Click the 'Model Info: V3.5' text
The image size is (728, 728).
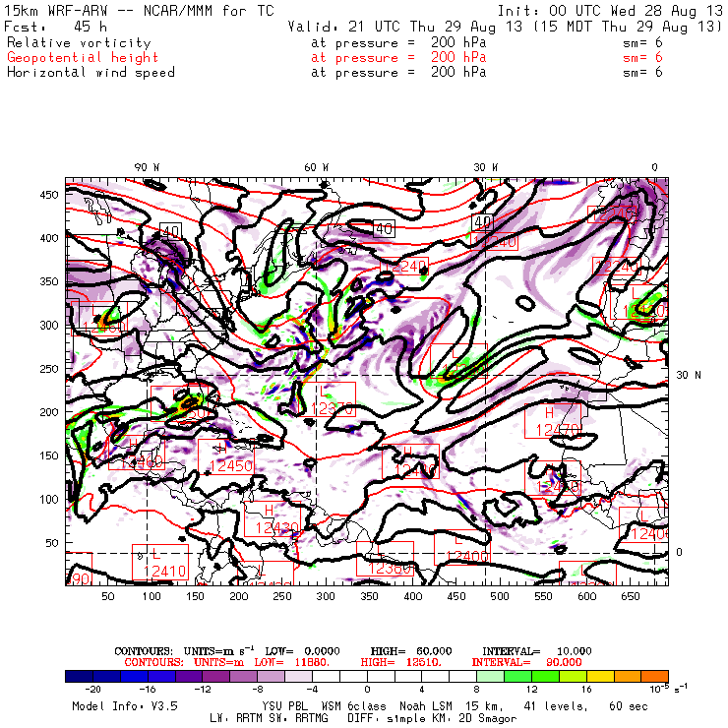tap(125, 706)
